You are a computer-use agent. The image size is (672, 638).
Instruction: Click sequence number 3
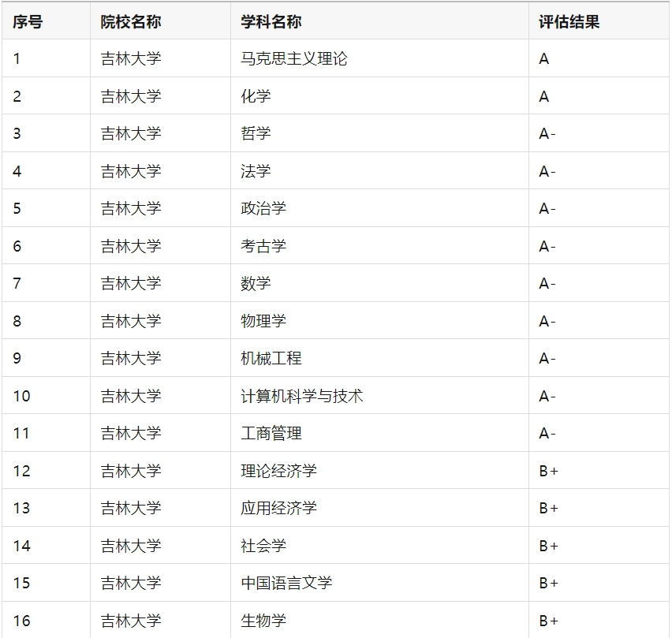tap(17, 134)
